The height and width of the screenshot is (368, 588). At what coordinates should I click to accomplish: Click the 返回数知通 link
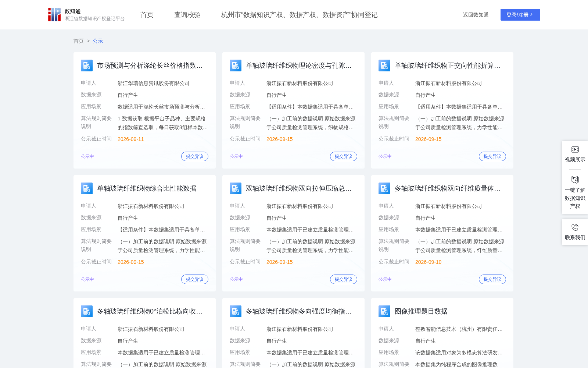coord(476,15)
